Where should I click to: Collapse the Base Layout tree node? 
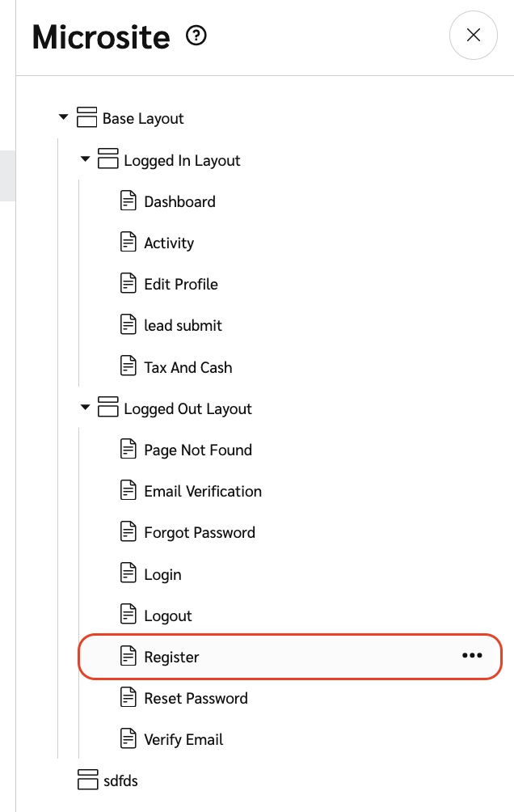[x=64, y=118]
